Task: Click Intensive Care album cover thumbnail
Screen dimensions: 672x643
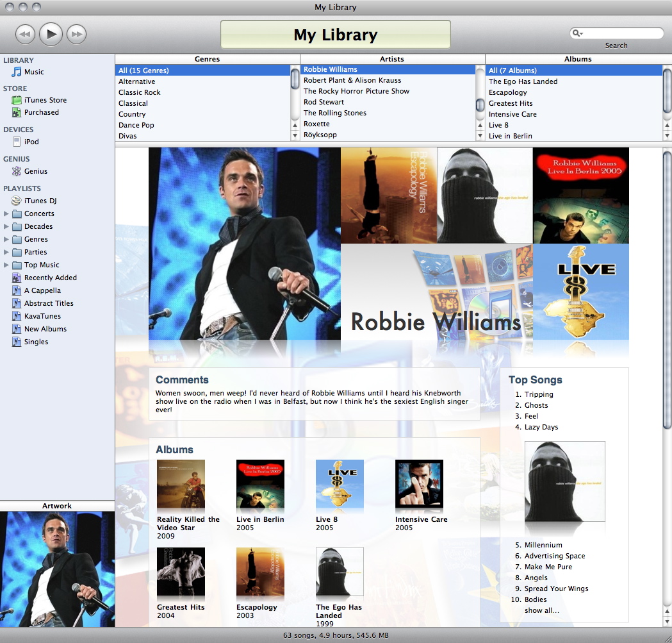Action: tap(419, 484)
